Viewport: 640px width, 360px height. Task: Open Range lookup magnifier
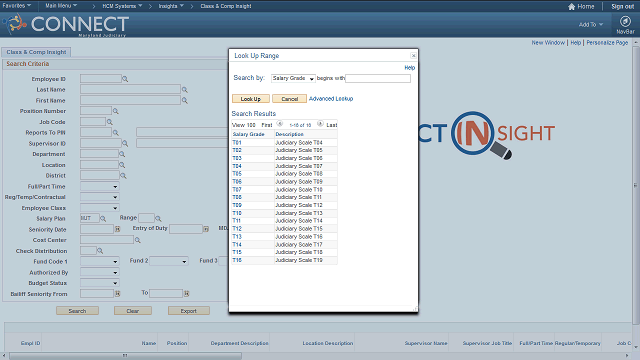click(158, 219)
